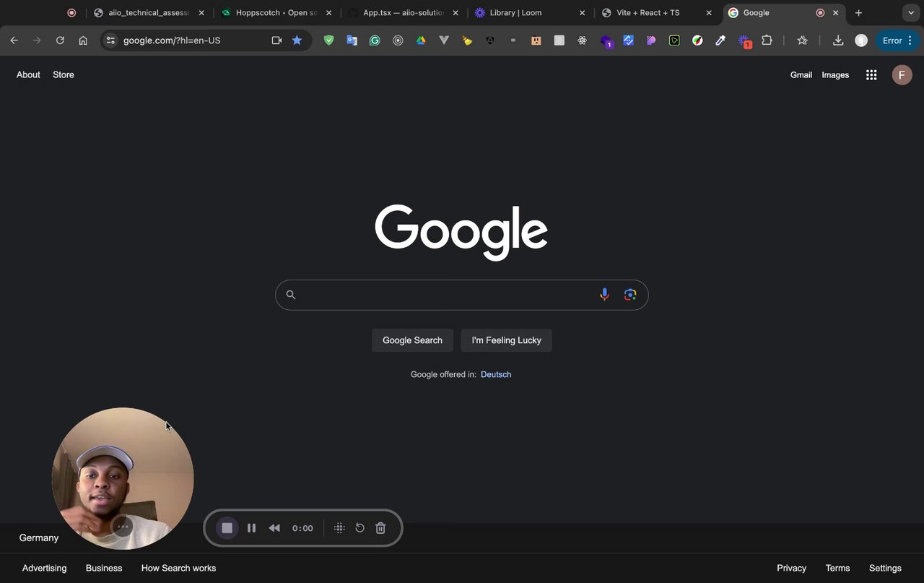Reload the page with the refresh icon
This screenshot has height=583, width=924.
(60, 40)
